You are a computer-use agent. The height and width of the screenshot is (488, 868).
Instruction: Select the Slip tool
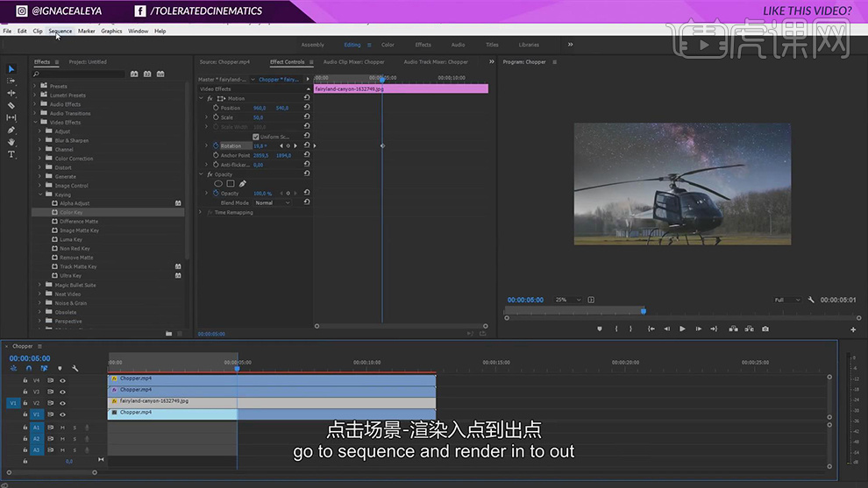[11, 117]
